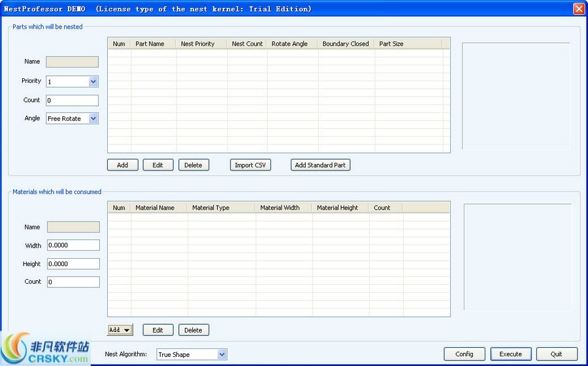Image resolution: width=588 pixels, height=366 pixels.
Task: Click the Add button under parts table
Action: click(123, 165)
